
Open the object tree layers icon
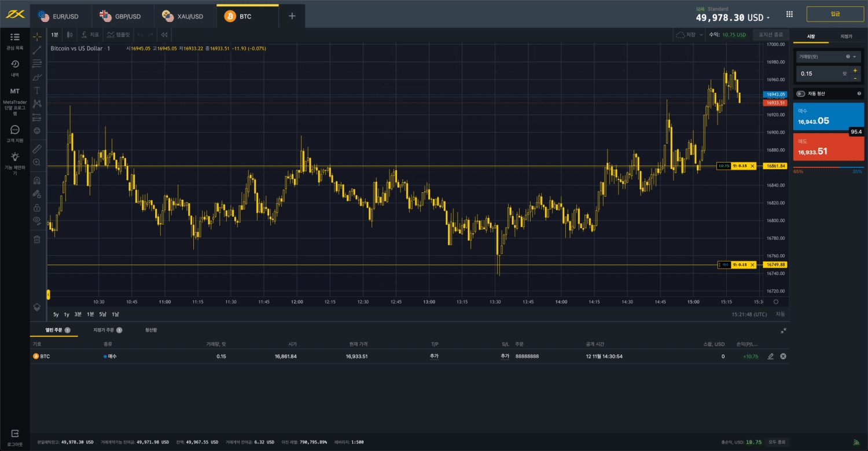tap(37, 307)
